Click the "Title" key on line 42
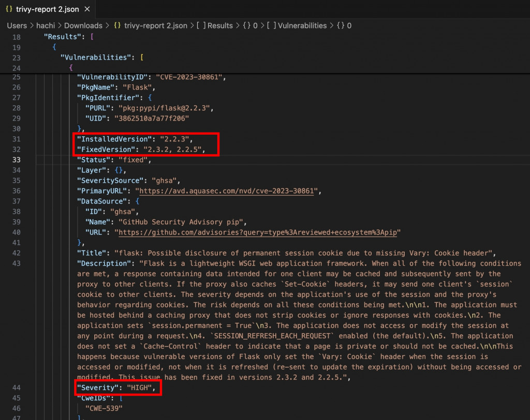Image resolution: width=530 pixels, height=420 pixels. coord(92,253)
